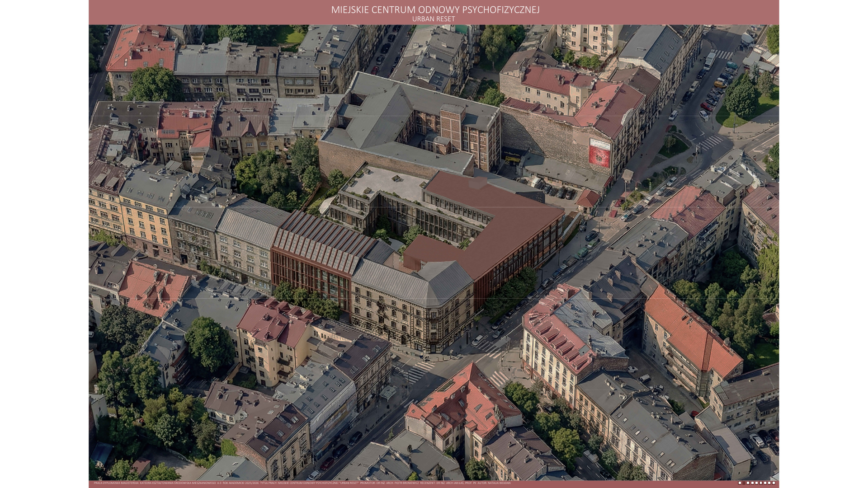Click the sixth page indicator square
This screenshot has width=868, height=488.
pyautogui.click(x=761, y=483)
